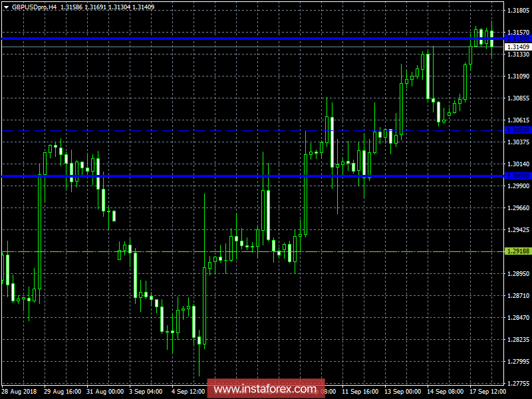Click the 1.27995 price scale value

(x=518, y=362)
